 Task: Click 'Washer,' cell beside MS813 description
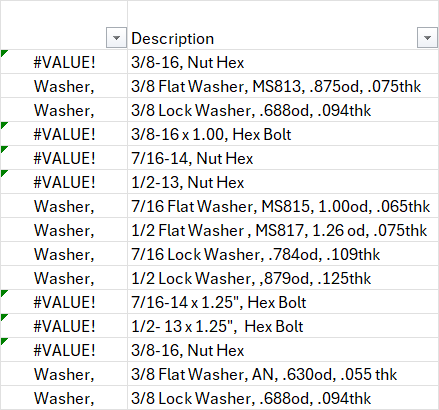click(x=64, y=86)
